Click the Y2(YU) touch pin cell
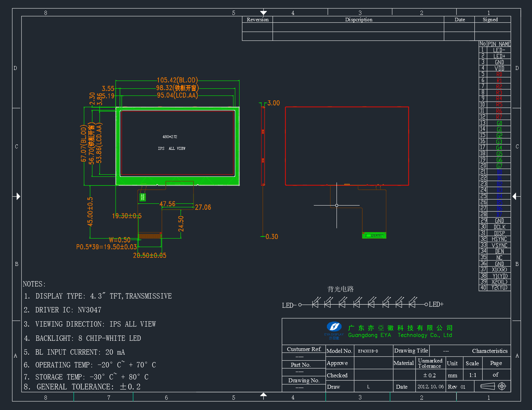Viewport: 532px width, 410px height. (499, 288)
